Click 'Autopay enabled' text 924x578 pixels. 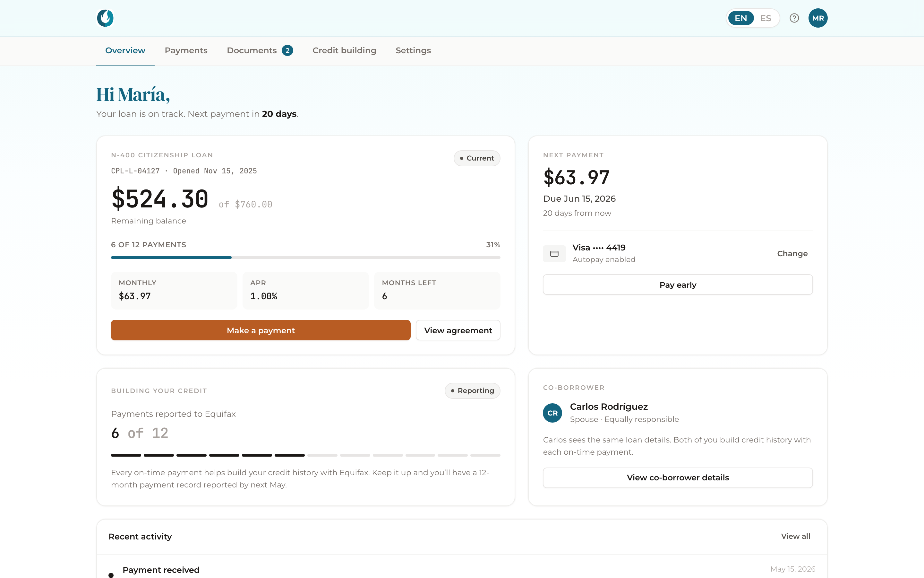point(604,259)
